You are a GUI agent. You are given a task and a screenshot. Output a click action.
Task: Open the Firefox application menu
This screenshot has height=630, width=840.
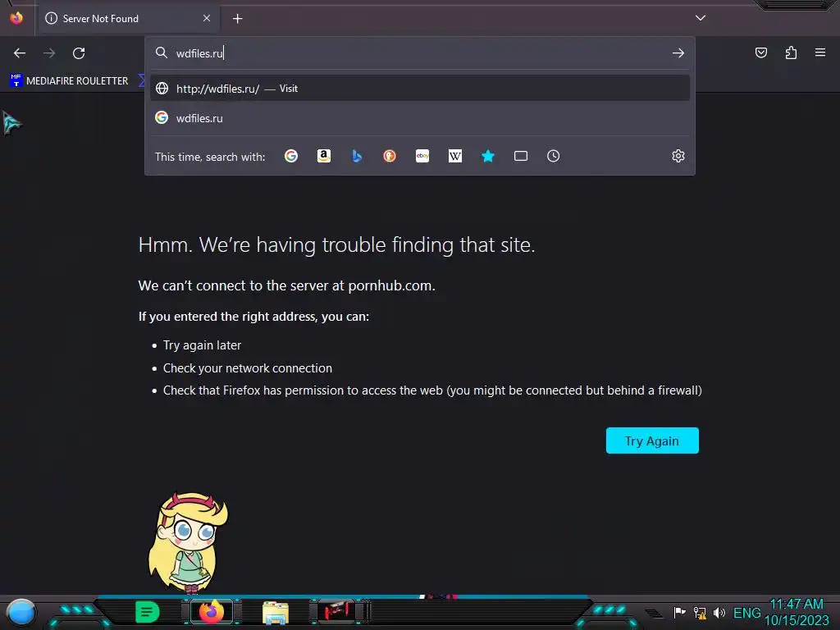(820, 52)
